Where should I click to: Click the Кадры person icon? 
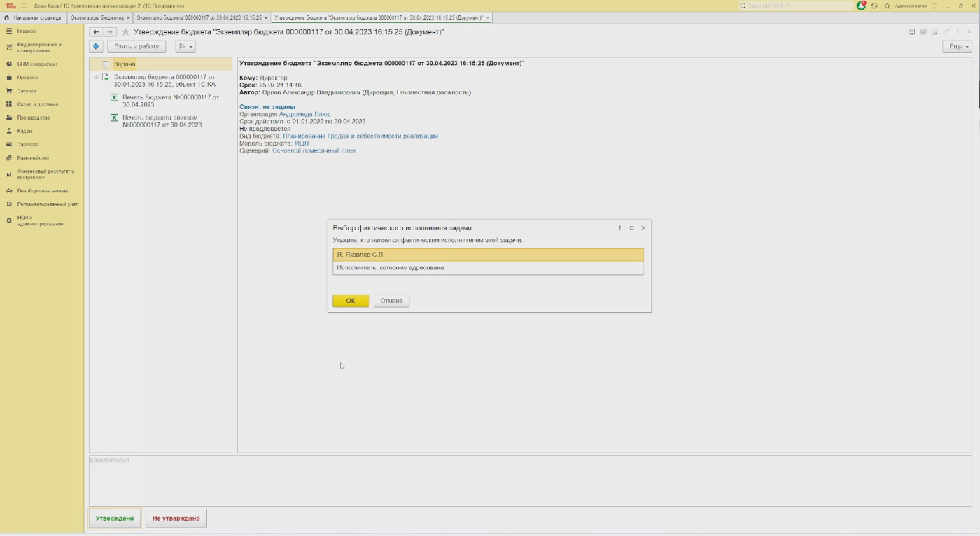(x=9, y=131)
